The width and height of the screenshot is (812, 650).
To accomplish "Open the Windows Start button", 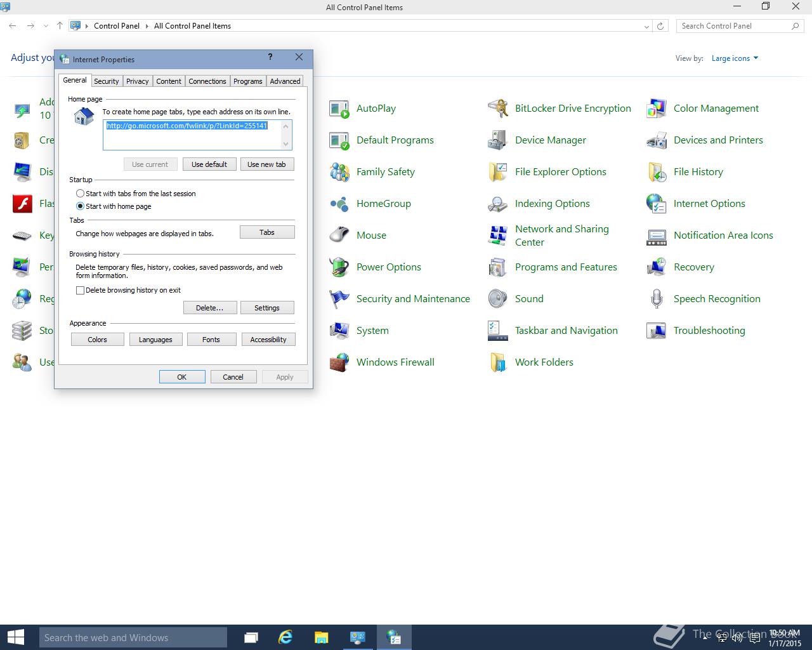I will [x=15, y=637].
